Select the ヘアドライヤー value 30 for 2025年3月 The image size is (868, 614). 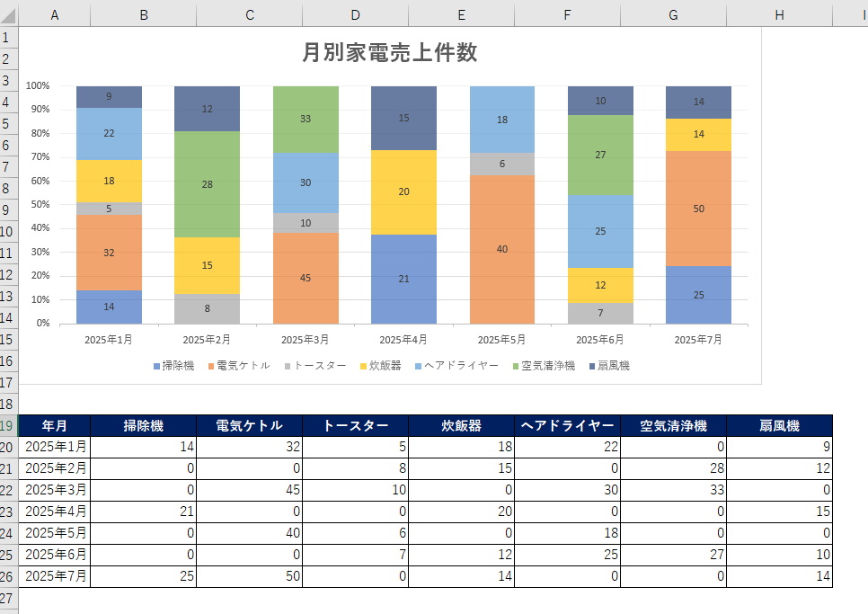point(567,490)
